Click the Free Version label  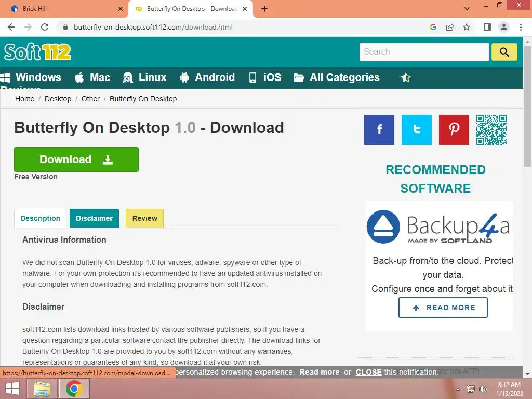pos(36,177)
